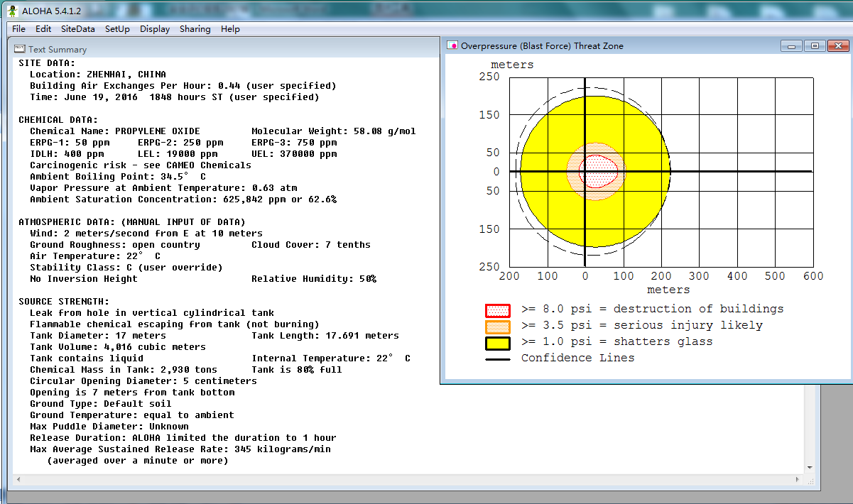This screenshot has width=853, height=504.
Task: Click 'Flammable chemical escaping from tank' line
Action: (x=175, y=324)
